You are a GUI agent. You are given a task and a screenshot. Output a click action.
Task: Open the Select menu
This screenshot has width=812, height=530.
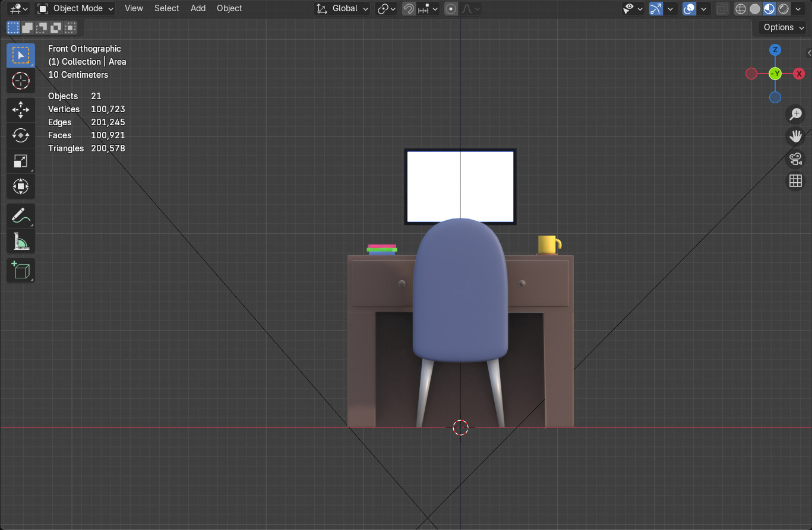pos(166,8)
